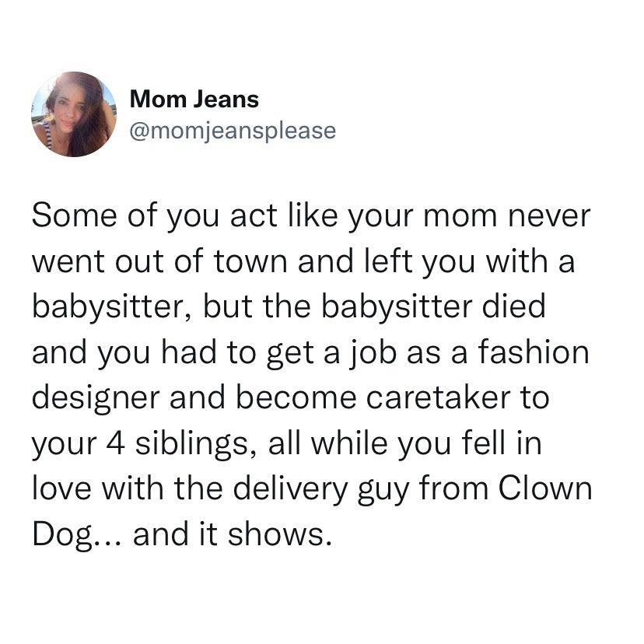
Task: Click the word "Some" starting the tweet
Action: pos(69,215)
